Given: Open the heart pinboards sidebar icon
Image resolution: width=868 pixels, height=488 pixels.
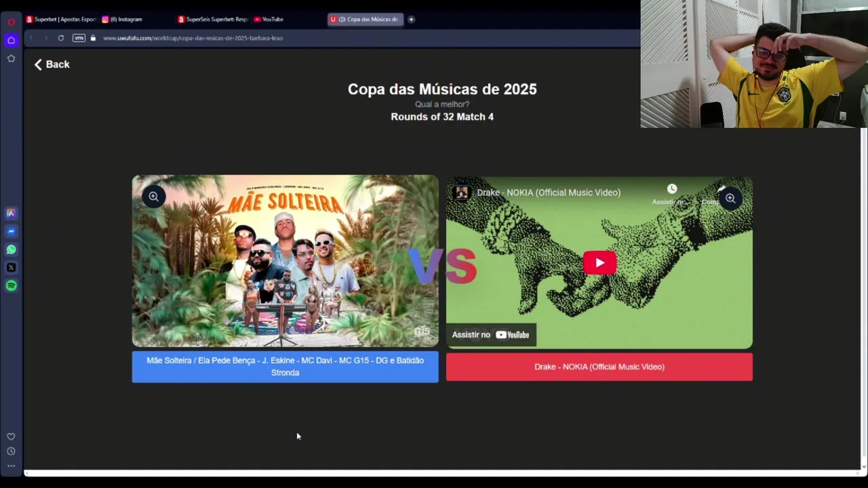Looking at the screenshot, I should (x=11, y=436).
